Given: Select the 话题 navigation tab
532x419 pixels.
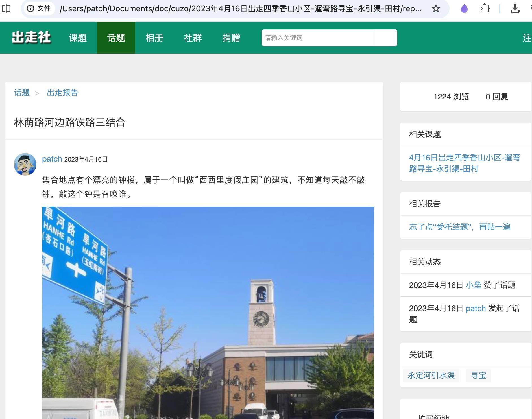Looking at the screenshot, I should (116, 38).
